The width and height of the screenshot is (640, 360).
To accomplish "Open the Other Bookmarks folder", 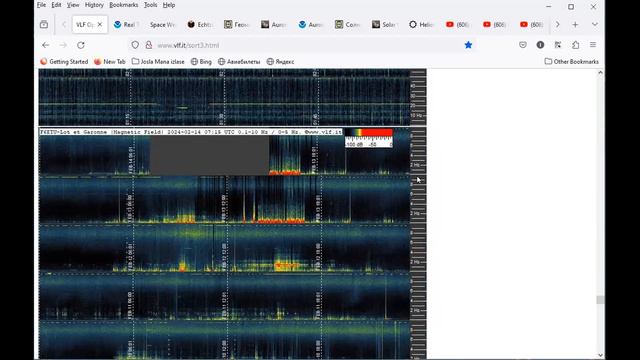I will (x=571, y=62).
